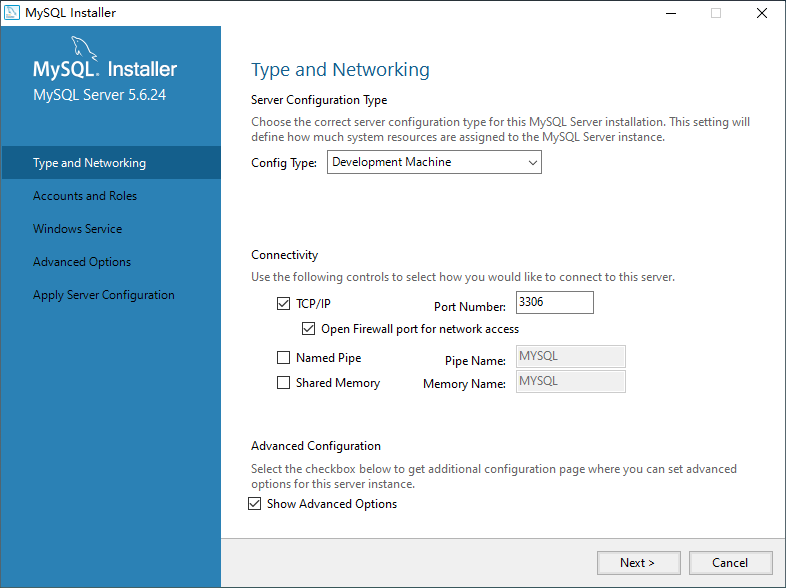Toggle Show Advanced Options checkbox
786x588 pixels.
255,504
